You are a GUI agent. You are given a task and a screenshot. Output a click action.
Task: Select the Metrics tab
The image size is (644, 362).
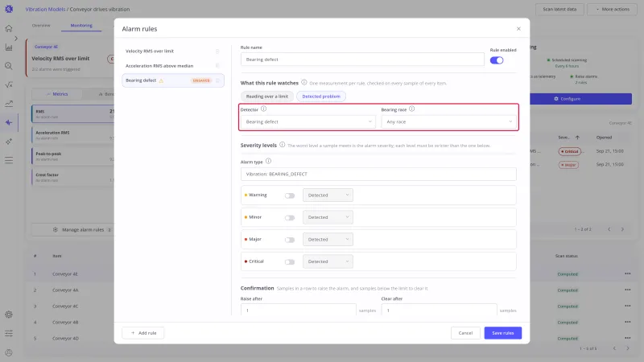point(57,94)
